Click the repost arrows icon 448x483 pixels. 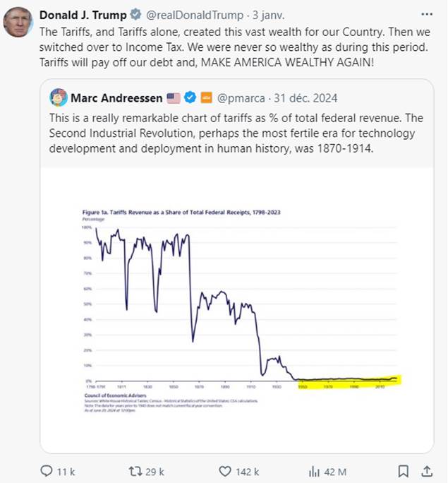click(x=135, y=471)
